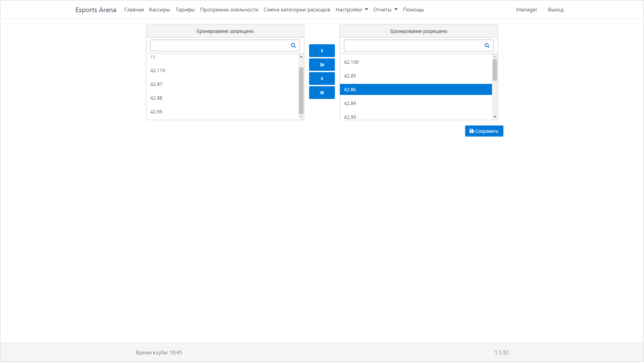The image size is (644, 362).
Task: Click the move all left double-arrow button
Action: click(321, 93)
